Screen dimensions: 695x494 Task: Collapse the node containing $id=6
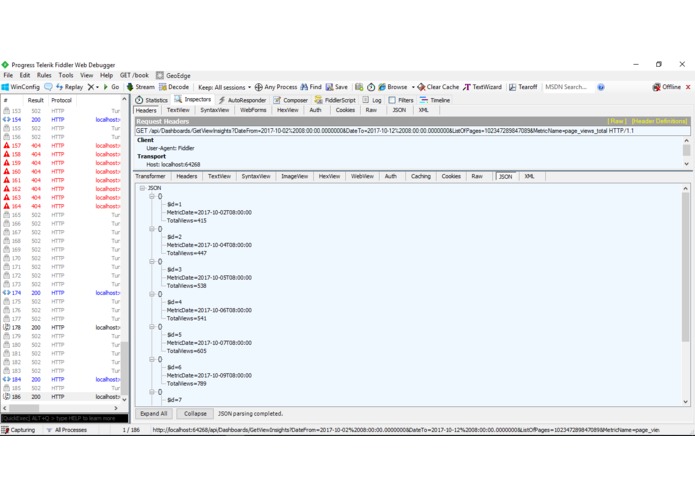coord(152,359)
